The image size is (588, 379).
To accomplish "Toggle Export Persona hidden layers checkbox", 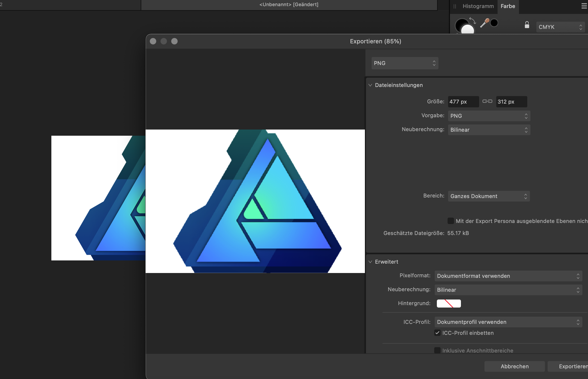I will pos(450,221).
